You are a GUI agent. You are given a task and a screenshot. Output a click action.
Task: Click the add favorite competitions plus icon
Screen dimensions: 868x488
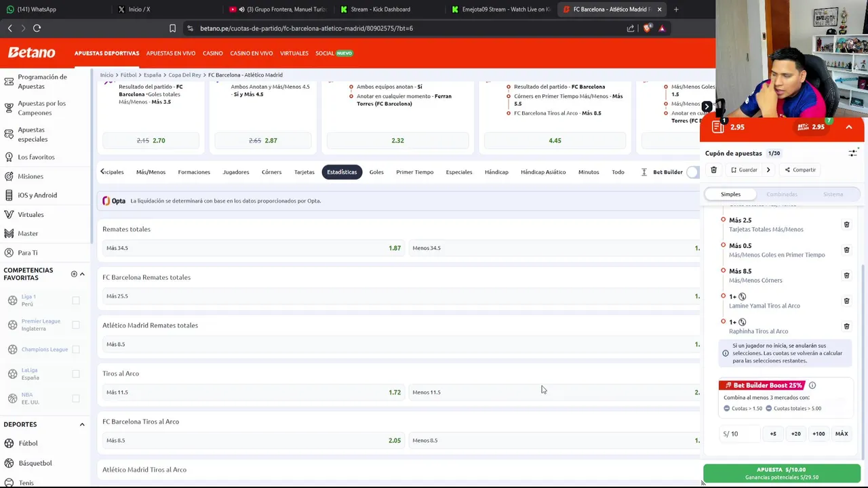74,274
